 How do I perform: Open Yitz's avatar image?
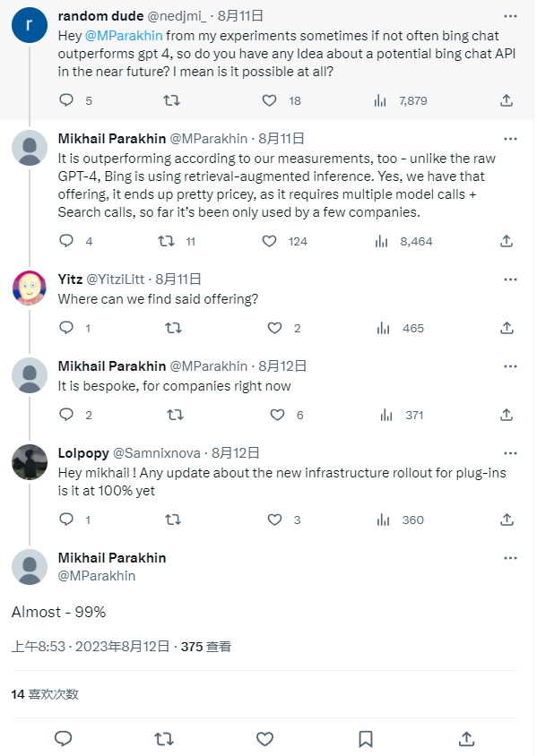click(29, 287)
